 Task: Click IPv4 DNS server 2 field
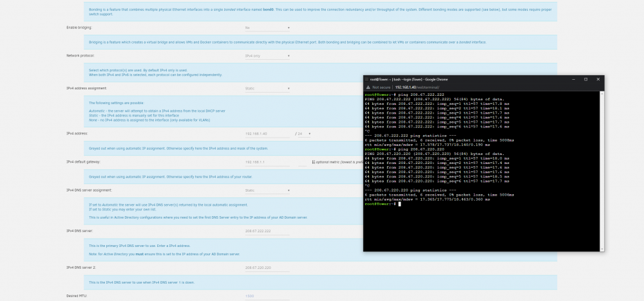coord(267,268)
